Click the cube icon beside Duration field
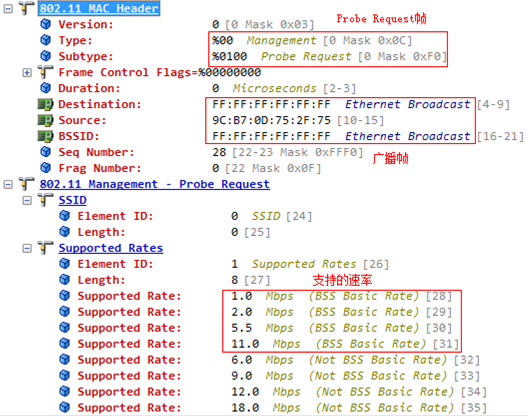This screenshot has height=417, width=530. tap(46, 88)
